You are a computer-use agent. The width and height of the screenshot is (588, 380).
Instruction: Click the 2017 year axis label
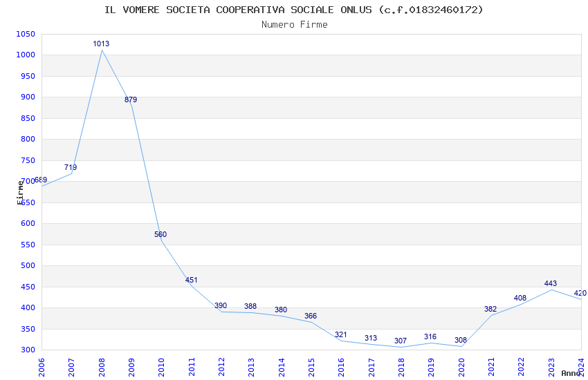371,368
